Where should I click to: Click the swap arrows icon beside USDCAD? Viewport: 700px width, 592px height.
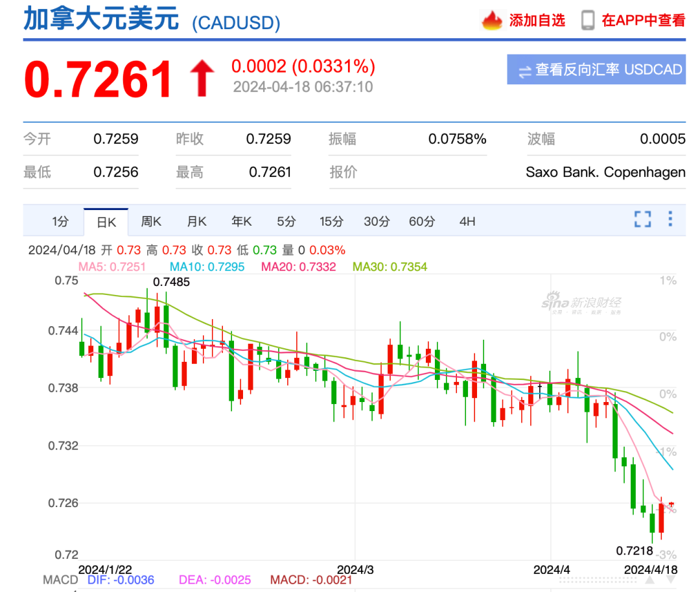point(525,71)
